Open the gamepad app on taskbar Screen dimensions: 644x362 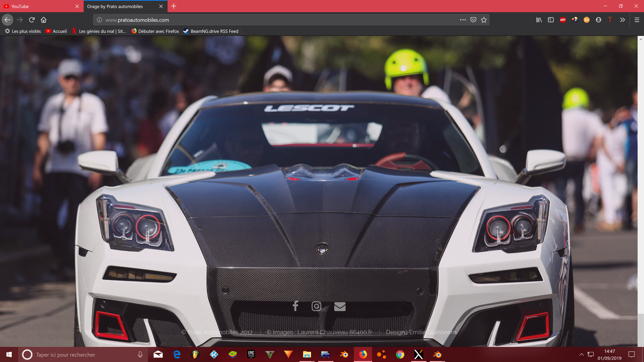[326, 354]
